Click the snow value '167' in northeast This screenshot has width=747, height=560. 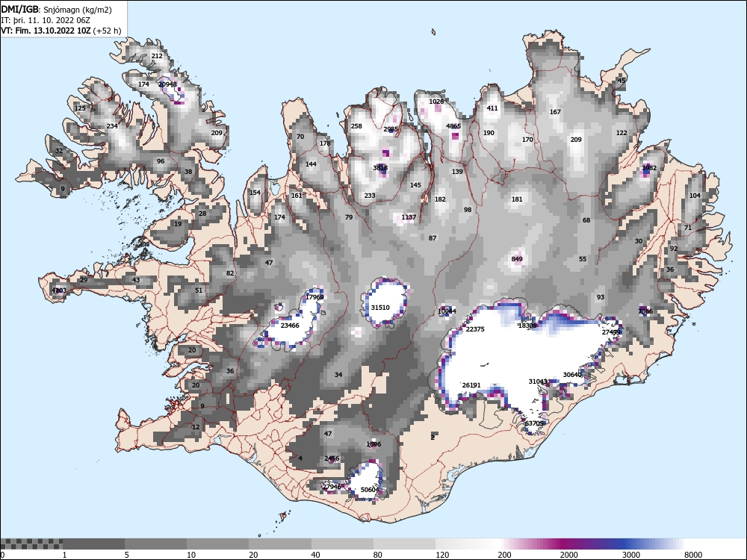[x=555, y=112]
